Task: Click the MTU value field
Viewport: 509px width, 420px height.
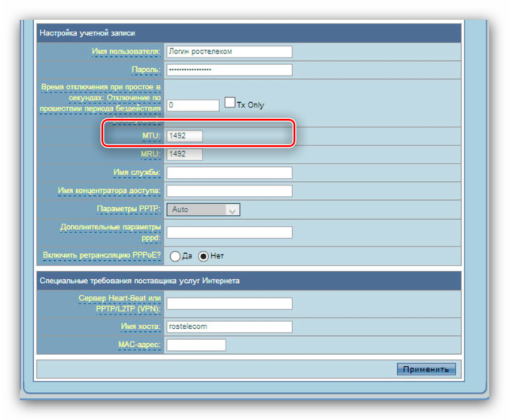Action: 185,136
